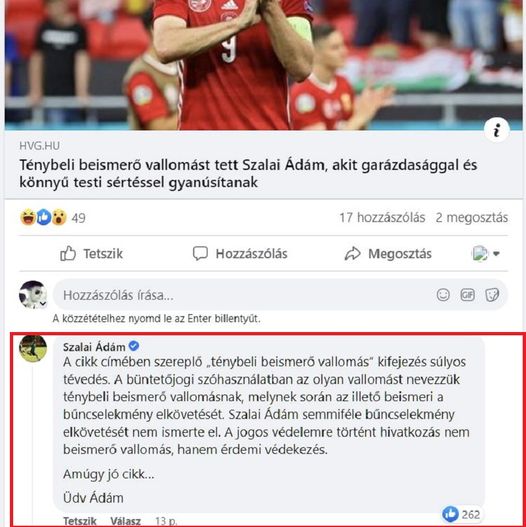526x527 pixels.
Task: Click Tetszik under Szalai Ádám's comment
Action: coord(80,521)
